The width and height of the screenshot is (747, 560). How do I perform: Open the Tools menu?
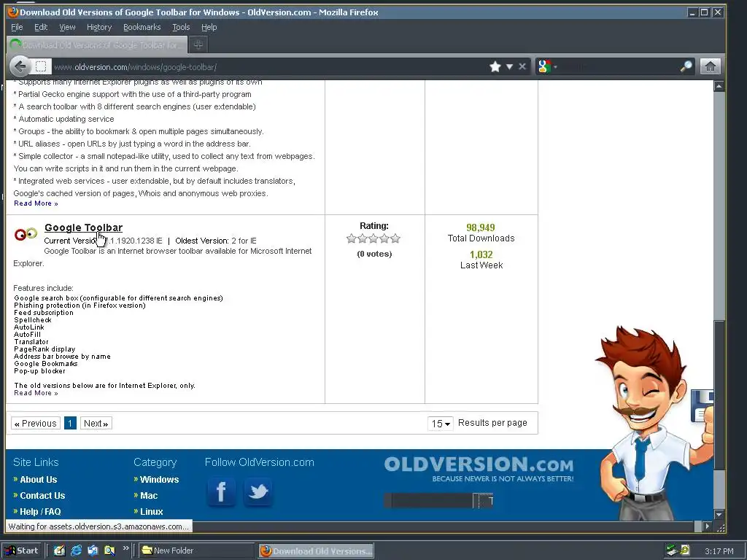pos(181,27)
